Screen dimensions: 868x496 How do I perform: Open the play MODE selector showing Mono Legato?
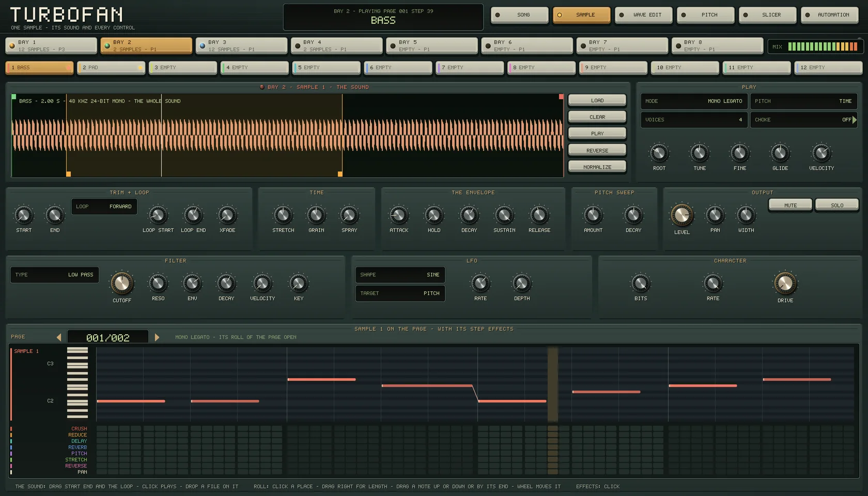coord(694,101)
